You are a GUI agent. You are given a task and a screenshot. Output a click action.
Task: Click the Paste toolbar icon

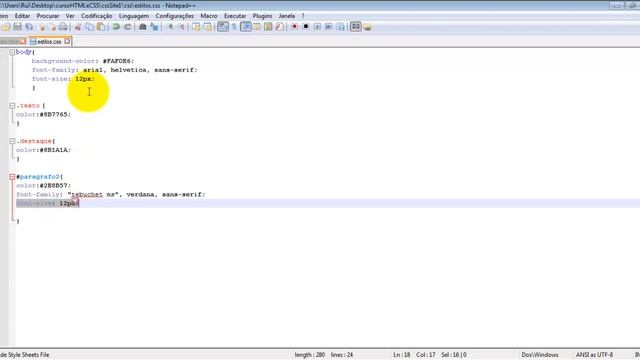coord(100,27)
